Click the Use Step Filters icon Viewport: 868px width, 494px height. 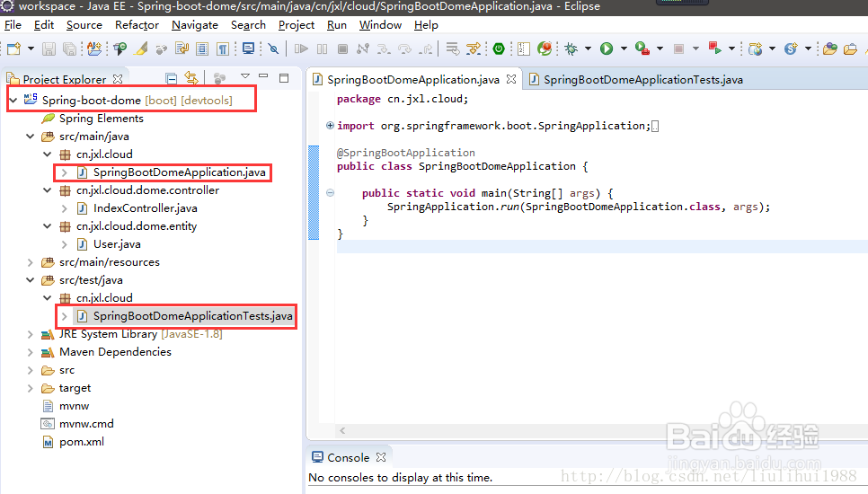tap(474, 49)
